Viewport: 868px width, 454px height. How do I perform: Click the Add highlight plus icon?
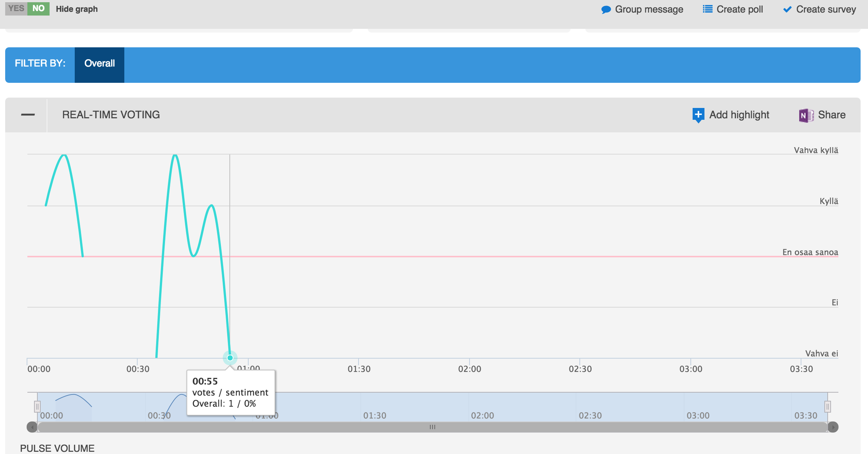pyautogui.click(x=698, y=115)
